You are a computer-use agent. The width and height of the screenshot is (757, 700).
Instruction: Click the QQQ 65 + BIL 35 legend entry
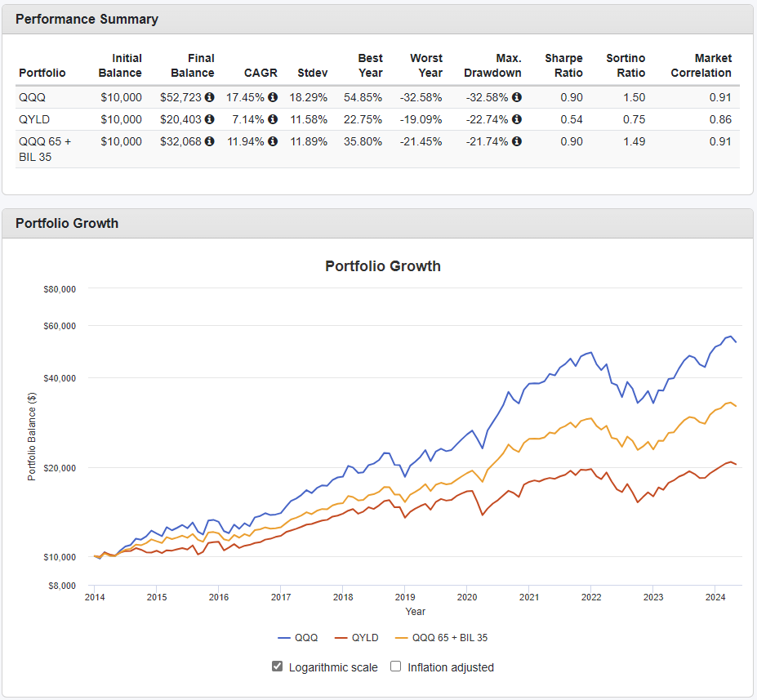[441, 638]
